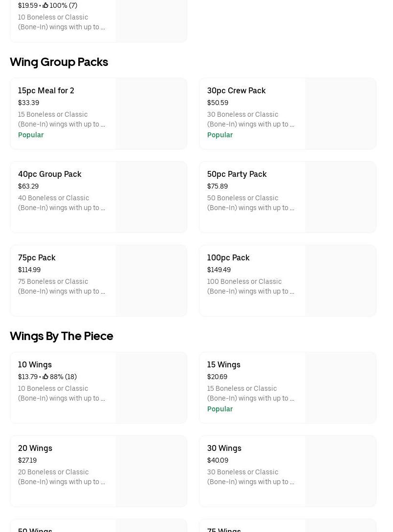Click the 100pc Pack image thumbnail
This screenshot has height=532, width=393.
point(340,280)
